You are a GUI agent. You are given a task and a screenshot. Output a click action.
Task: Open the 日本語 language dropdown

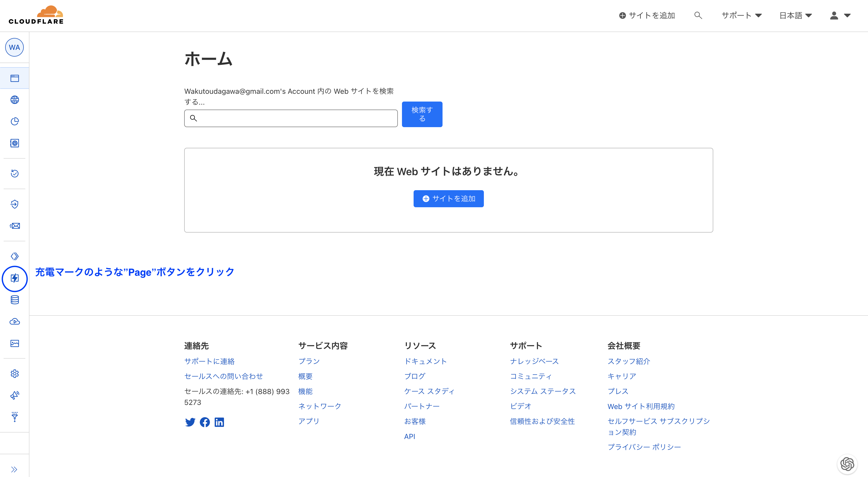click(796, 15)
